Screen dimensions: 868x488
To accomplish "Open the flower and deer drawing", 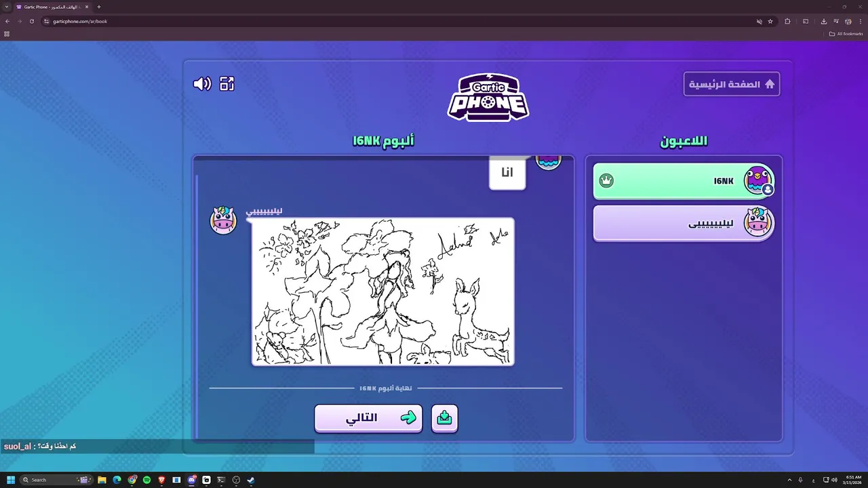I will point(383,291).
